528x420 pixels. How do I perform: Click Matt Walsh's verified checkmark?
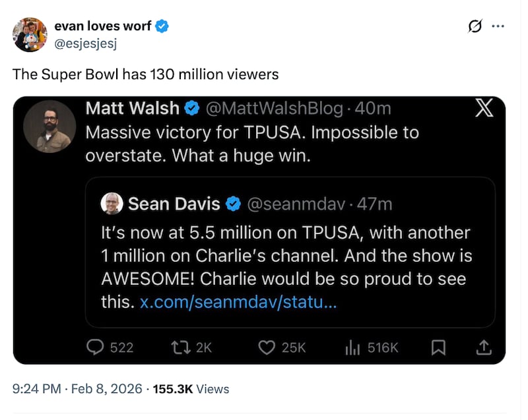click(192, 108)
